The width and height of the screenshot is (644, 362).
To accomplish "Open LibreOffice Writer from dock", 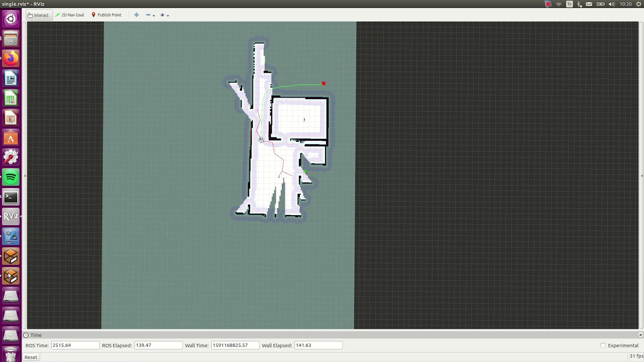I will (11, 78).
